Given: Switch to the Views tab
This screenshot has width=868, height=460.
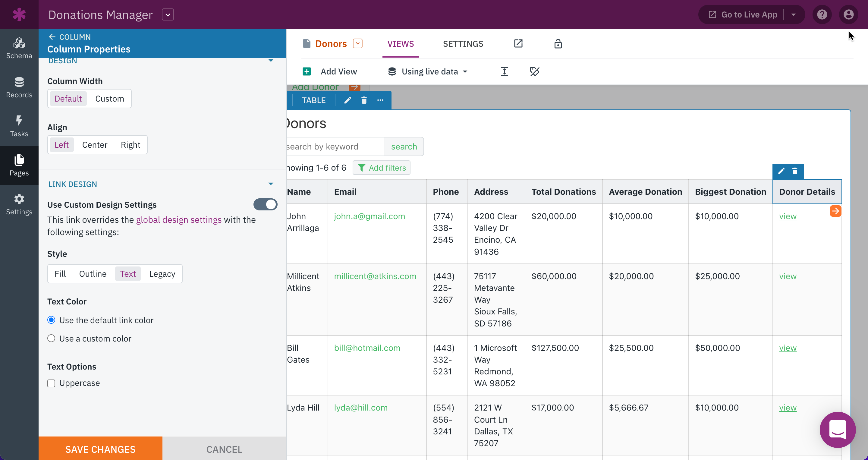Looking at the screenshot, I should (x=400, y=43).
